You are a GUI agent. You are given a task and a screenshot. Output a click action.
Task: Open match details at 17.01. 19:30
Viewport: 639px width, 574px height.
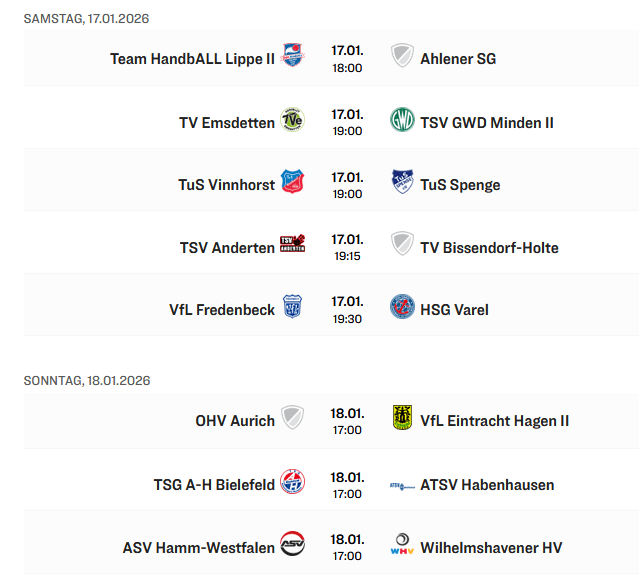(347, 310)
